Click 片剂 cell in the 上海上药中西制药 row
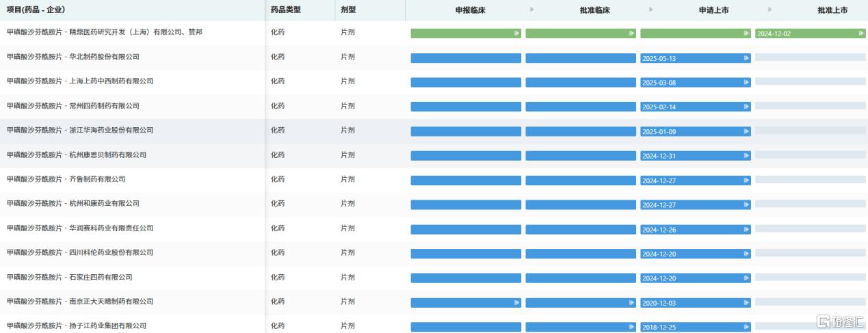 (347, 81)
